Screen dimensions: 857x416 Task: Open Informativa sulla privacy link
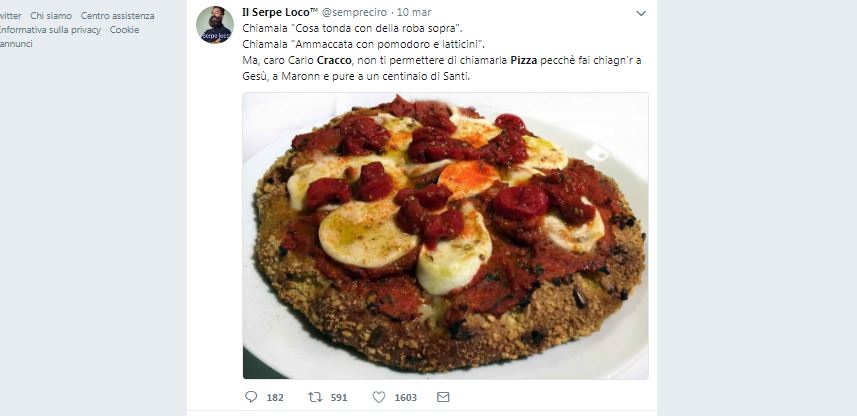tap(50, 30)
